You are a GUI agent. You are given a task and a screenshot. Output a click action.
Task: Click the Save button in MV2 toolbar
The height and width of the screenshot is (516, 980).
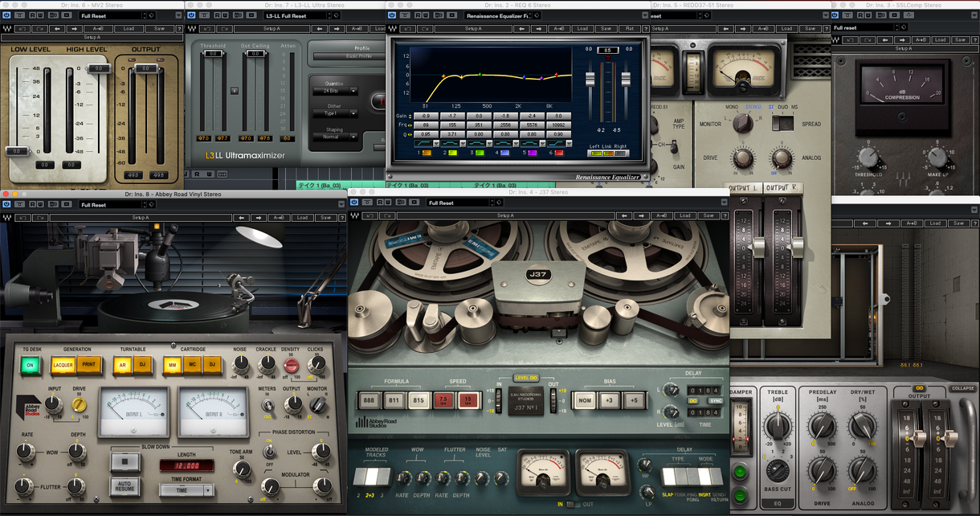[160, 28]
